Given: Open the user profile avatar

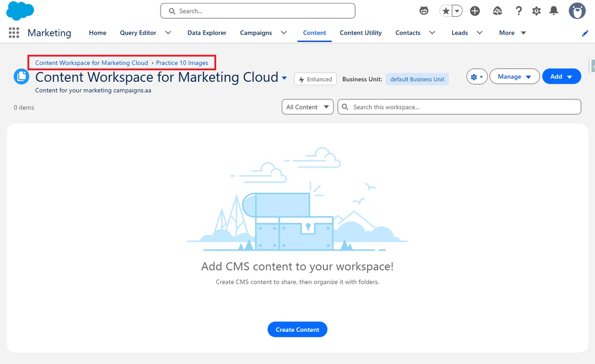Looking at the screenshot, I should (577, 11).
